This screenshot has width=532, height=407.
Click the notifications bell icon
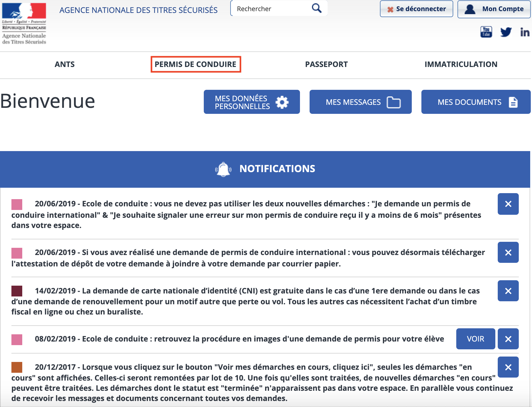(223, 169)
